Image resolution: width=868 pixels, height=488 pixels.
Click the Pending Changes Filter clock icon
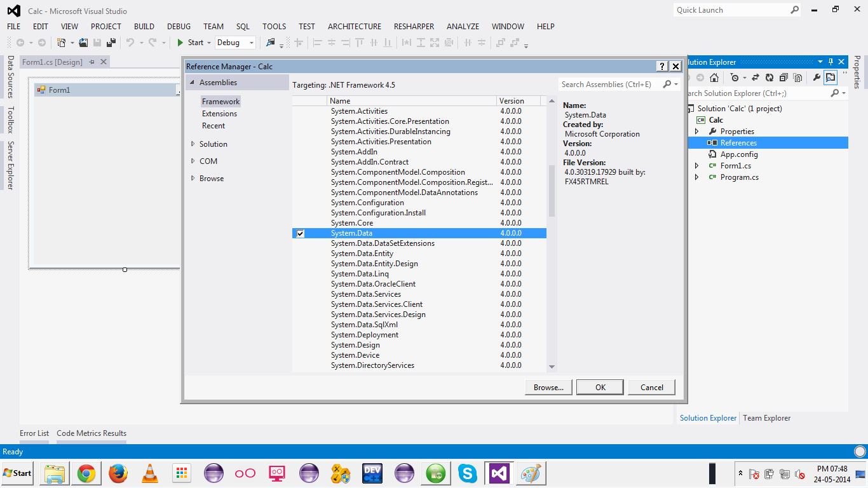(x=735, y=78)
